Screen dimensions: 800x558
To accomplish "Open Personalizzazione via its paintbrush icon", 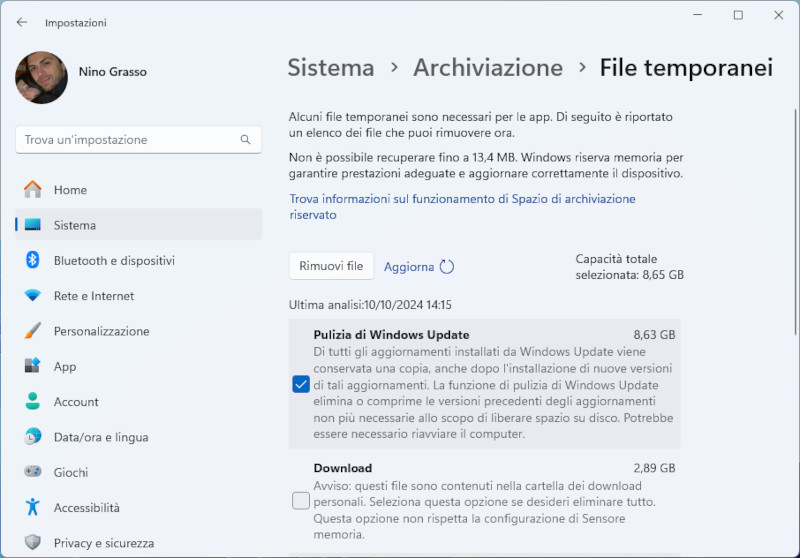I will coord(33,331).
